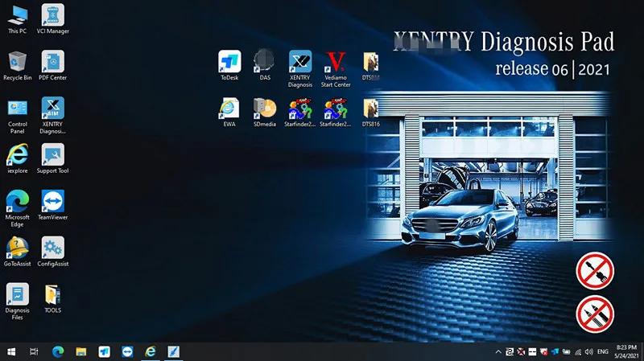Open the XENTRY Diagnosis desktop shortcut
This screenshot has width=644, height=361.
300,68
